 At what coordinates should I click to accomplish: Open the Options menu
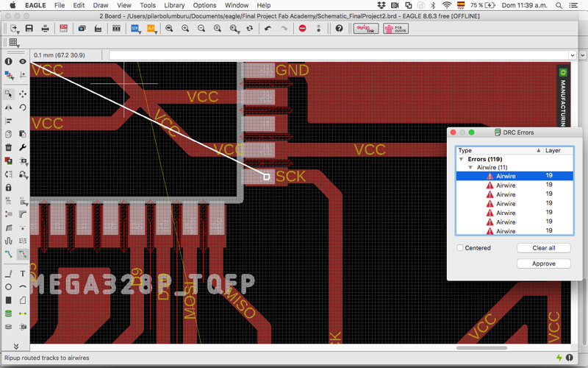tap(204, 5)
